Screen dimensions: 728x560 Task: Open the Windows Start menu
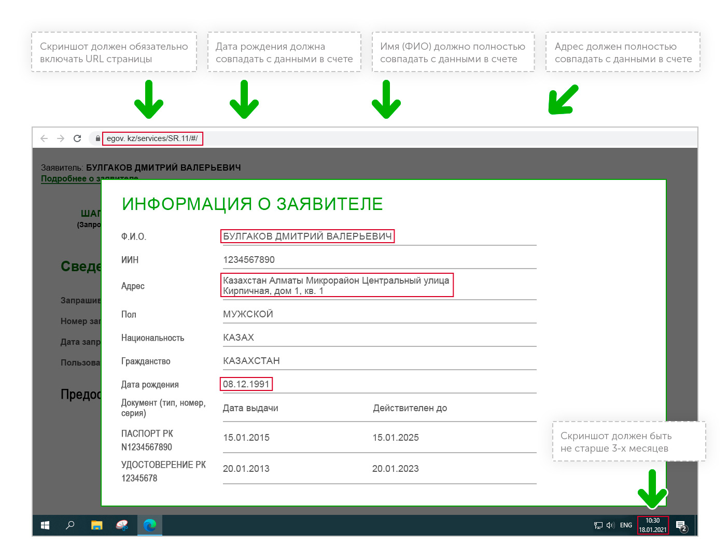point(45,525)
